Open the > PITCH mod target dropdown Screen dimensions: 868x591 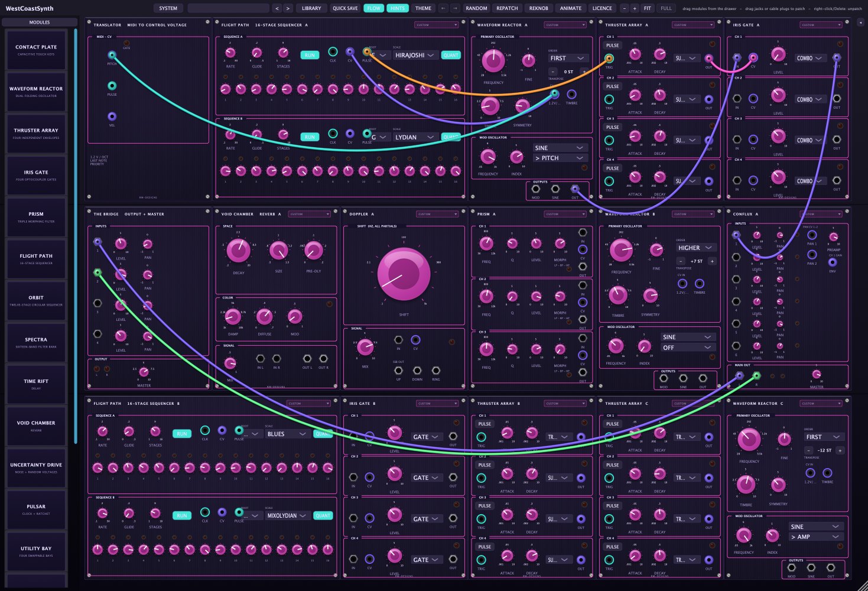560,158
